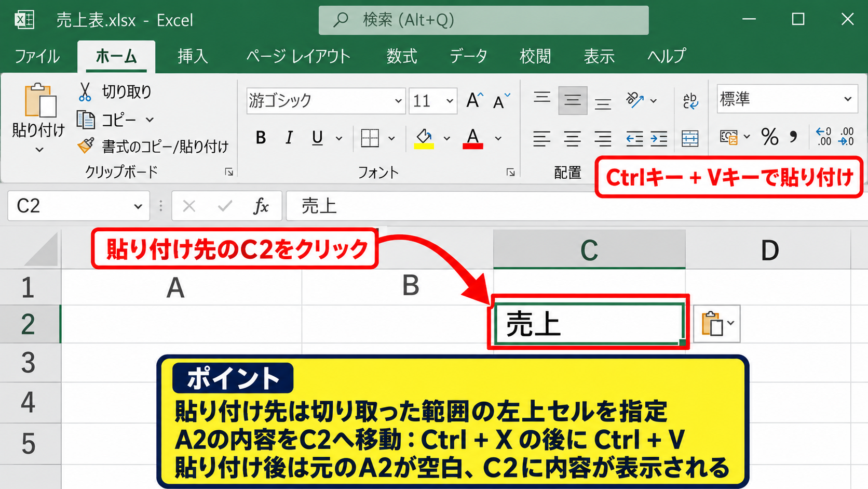
Task: Click the red font color A icon
Action: point(473,138)
